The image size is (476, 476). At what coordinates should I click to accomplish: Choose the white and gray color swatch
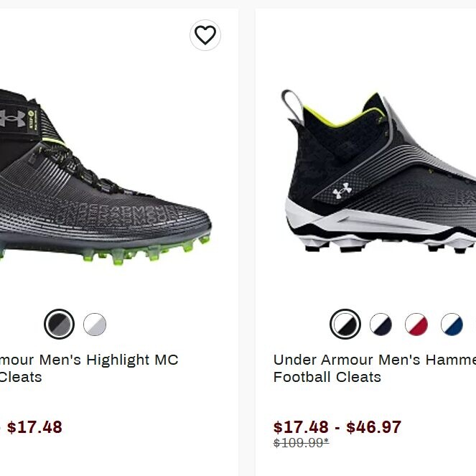tap(95, 325)
